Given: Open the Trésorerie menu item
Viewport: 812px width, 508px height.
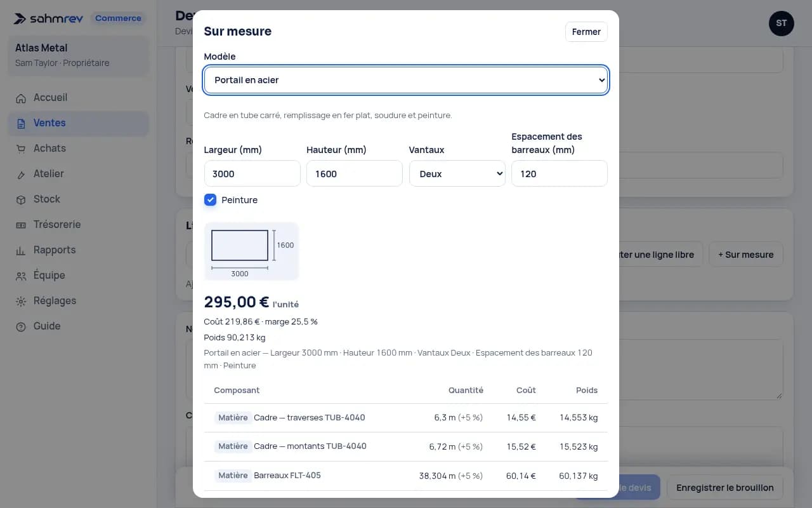Looking at the screenshot, I should [79, 225].
